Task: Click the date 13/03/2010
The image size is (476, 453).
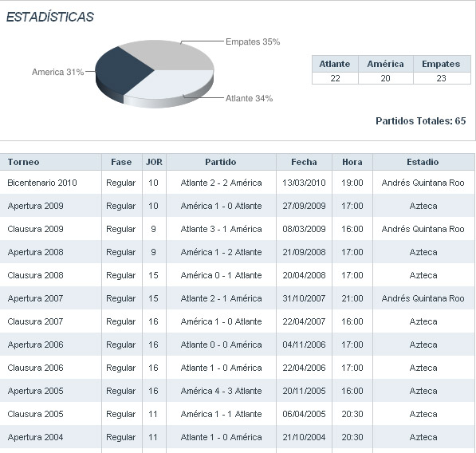Action: [x=304, y=183]
